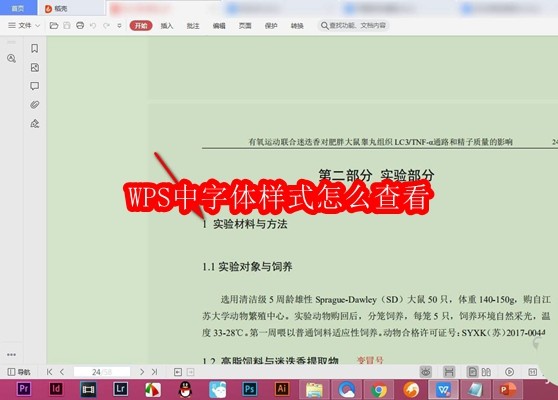Switch to the 批注 tab
Image resolution: width=558 pixels, height=400 pixels.
tap(193, 26)
